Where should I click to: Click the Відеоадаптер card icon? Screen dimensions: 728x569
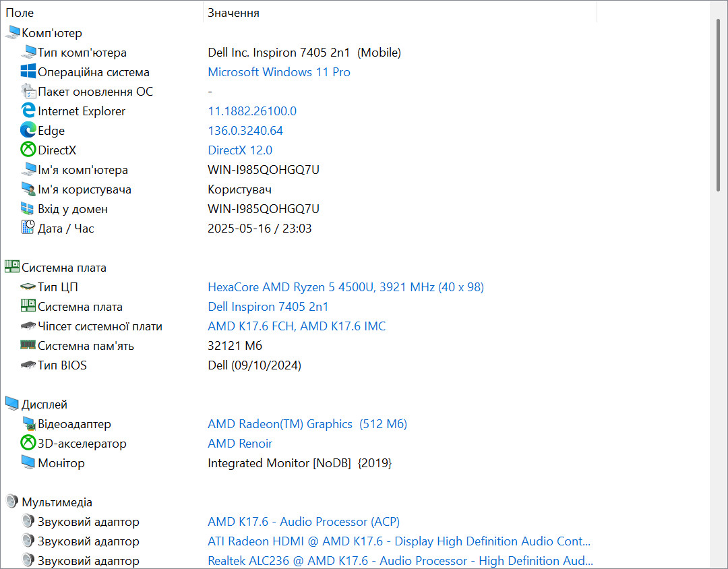pyautogui.click(x=28, y=423)
